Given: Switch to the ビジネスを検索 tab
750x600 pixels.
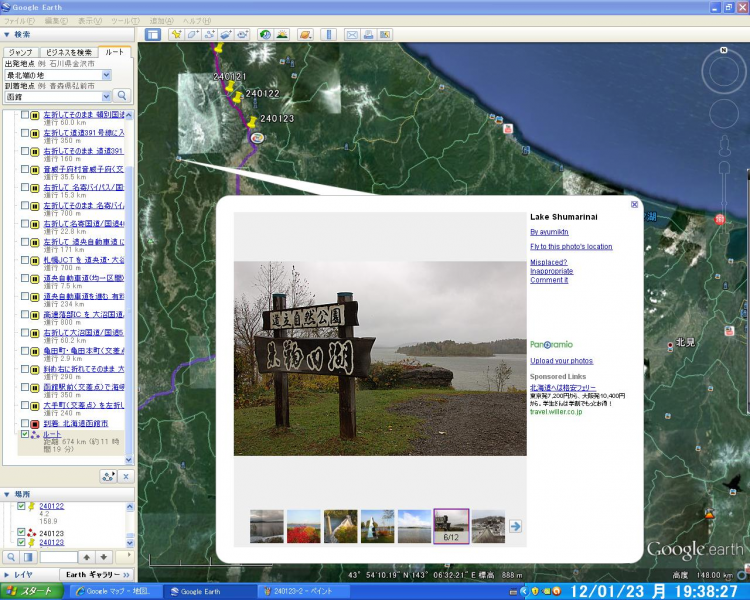Looking at the screenshot, I should click(68, 52).
